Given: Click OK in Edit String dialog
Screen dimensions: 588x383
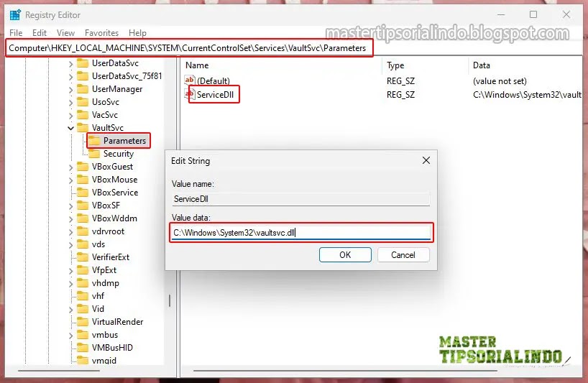Looking at the screenshot, I should click(345, 255).
